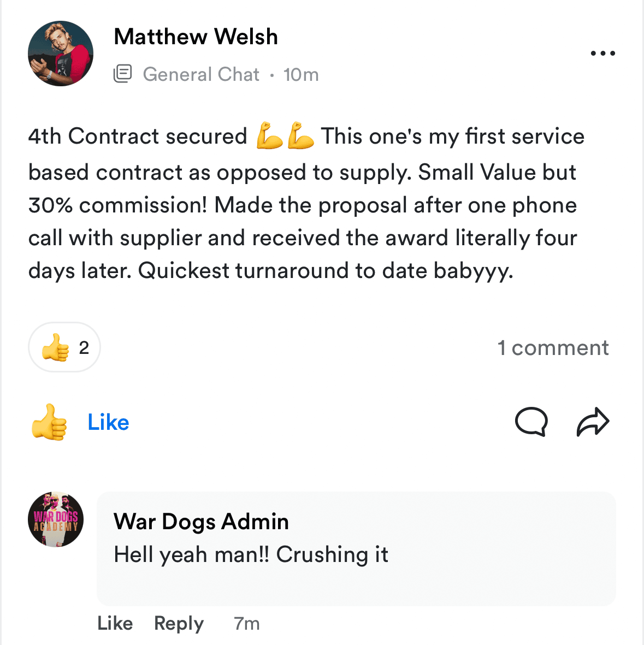
Task: Share the post with the arrow icon
Action: 593,422
